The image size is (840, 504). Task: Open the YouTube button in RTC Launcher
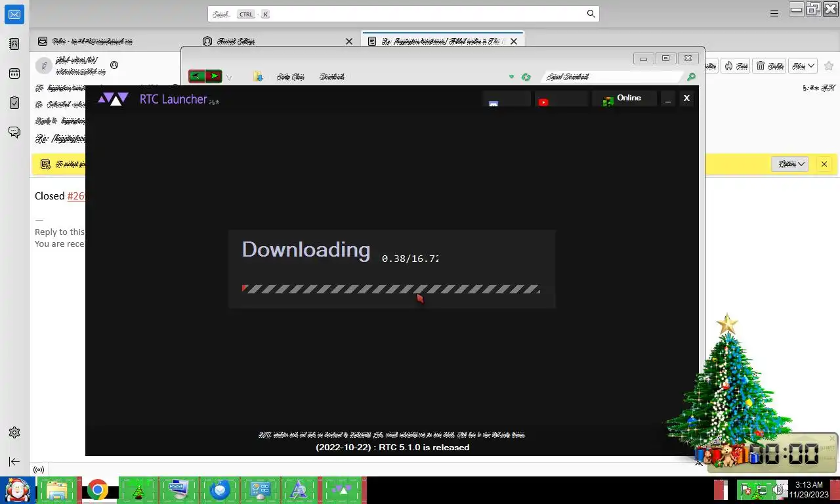point(561,100)
